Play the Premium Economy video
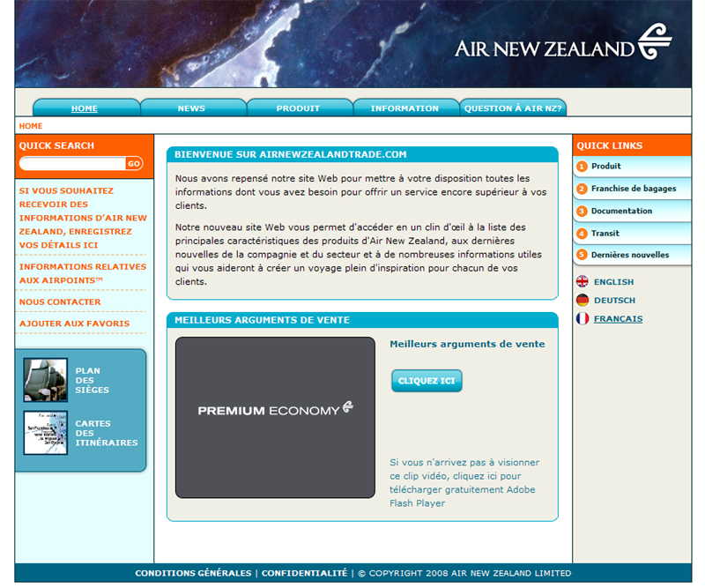Image resolution: width=705 pixels, height=588 pixels. [x=275, y=418]
